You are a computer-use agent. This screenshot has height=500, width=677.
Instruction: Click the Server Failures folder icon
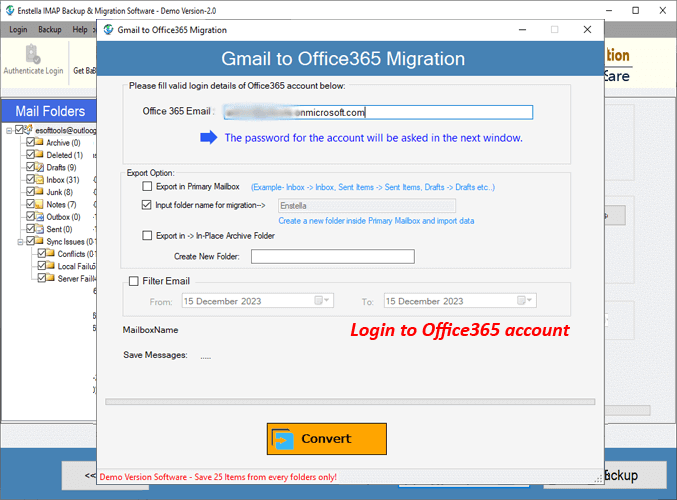click(50, 278)
